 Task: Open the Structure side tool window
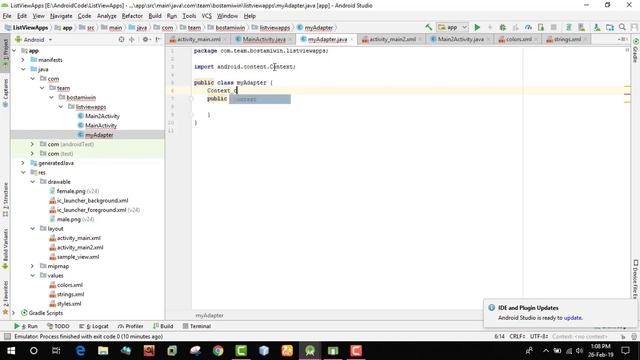[x=5, y=199]
